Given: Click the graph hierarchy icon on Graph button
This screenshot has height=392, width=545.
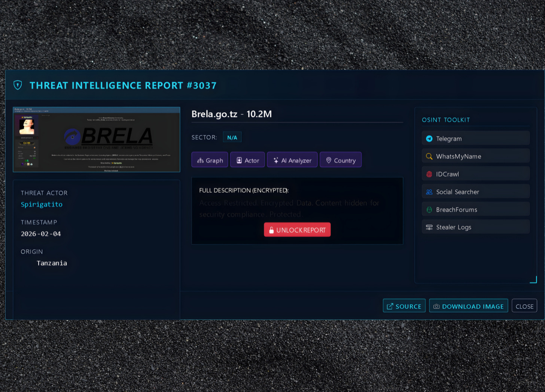Looking at the screenshot, I should 200,160.
